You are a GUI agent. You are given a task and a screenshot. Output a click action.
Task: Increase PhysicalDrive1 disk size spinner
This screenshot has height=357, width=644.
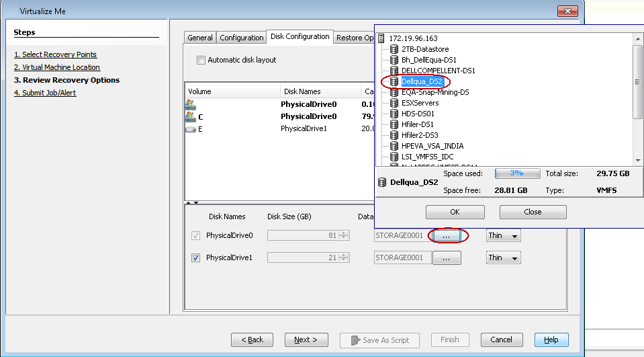click(x=344, y=255)
